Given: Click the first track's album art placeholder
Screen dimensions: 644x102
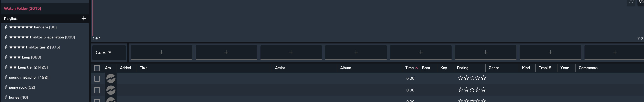Looking at the screenshot, I should [x=111, y=78].
